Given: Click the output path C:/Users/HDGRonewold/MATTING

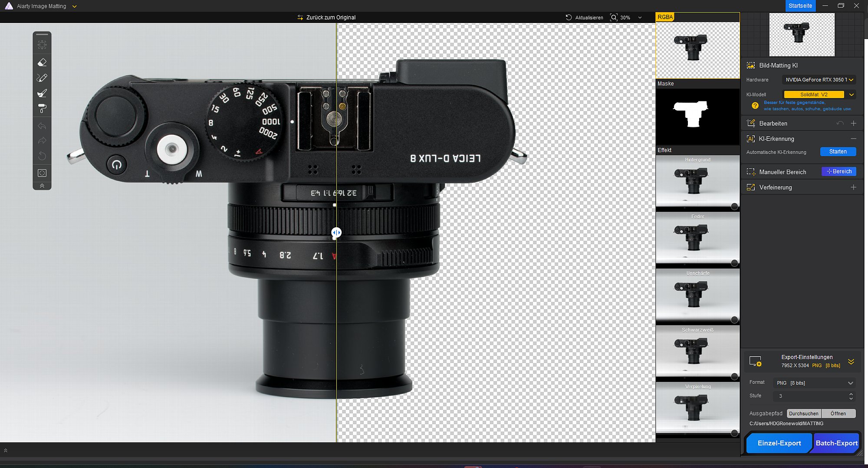Looking at the screenshot, I should click(786, 424).
